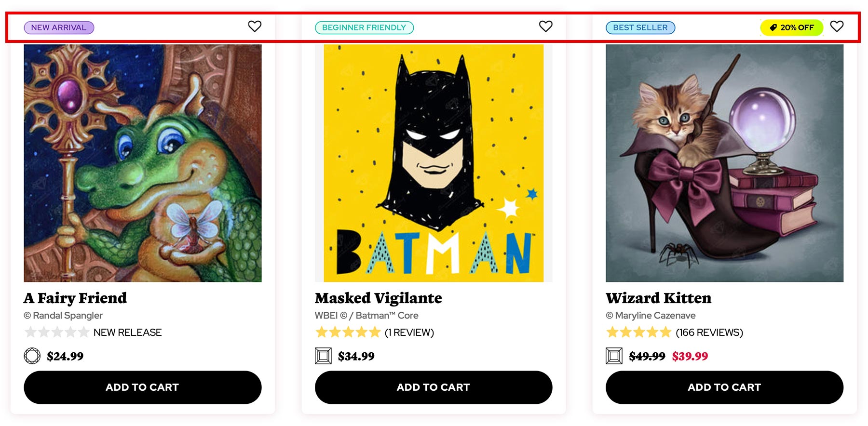
Task: Add A Fairy Friend to cart
Action: (142, 387)
